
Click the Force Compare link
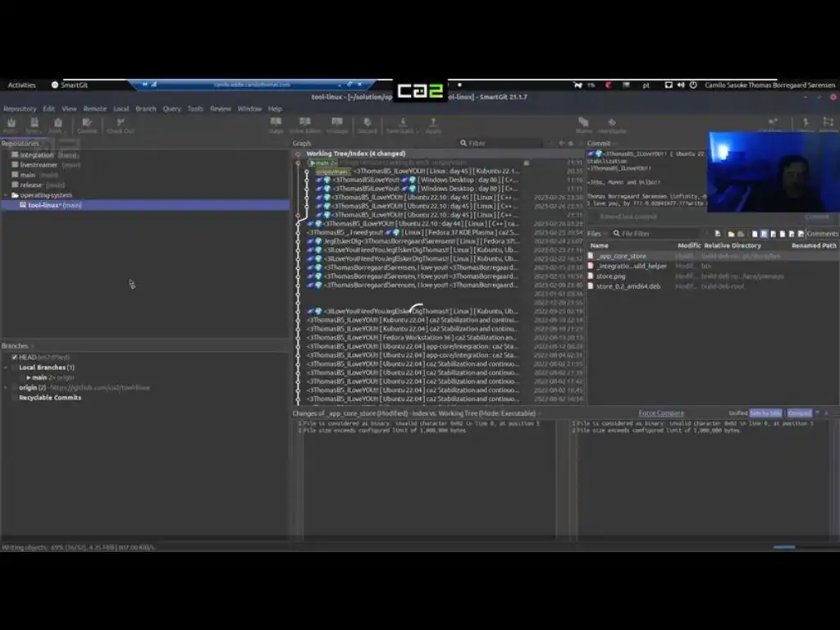tap(661, 413)
